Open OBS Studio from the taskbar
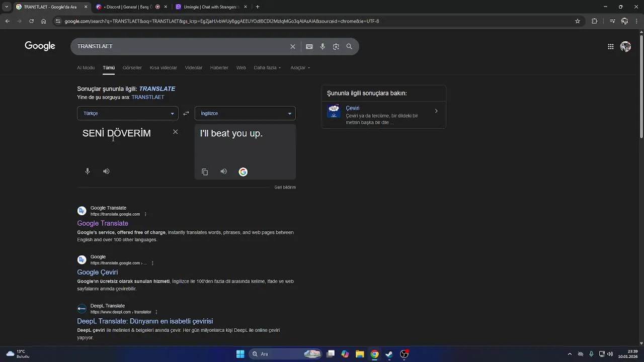This screenshot has width=644, height=362. (x=404, y=354)
